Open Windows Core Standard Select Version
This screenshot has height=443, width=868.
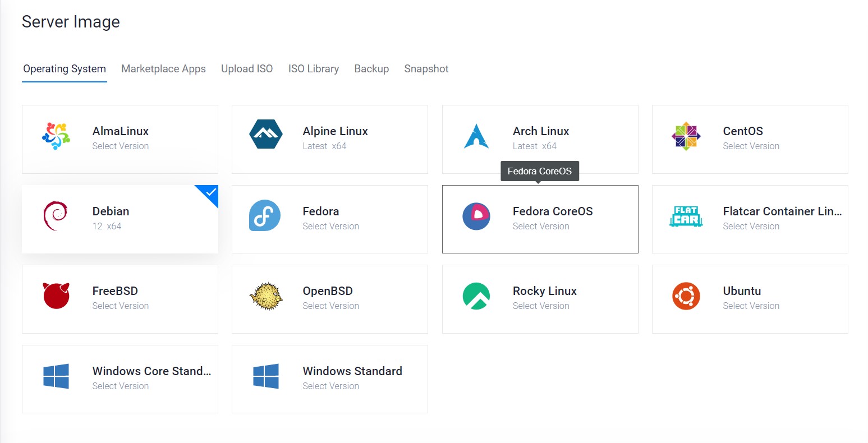pos(121,386)
